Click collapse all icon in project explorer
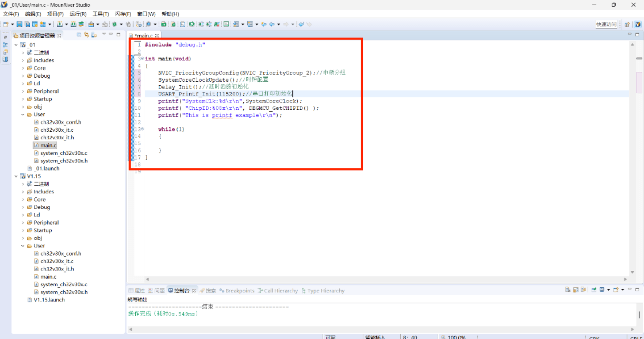Screen dimensions: 644x339 coord(79,35)
